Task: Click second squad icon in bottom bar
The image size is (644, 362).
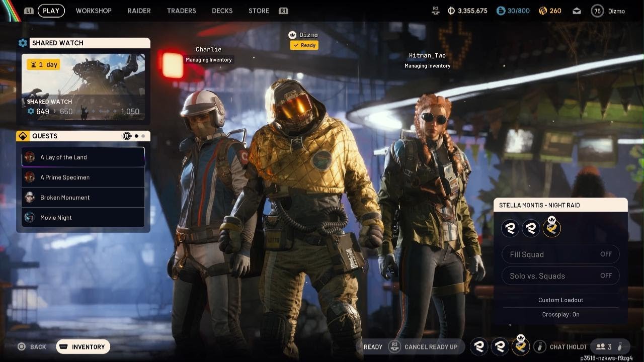Action: pos(500,347)
